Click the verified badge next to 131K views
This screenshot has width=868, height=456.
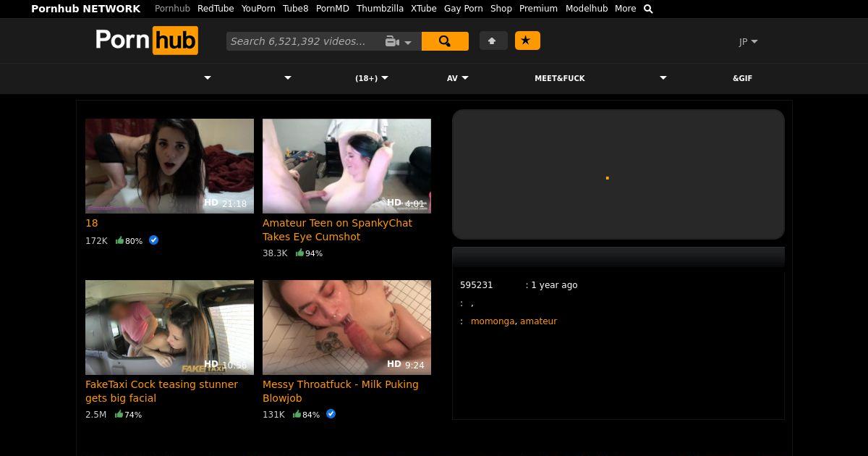331,414
